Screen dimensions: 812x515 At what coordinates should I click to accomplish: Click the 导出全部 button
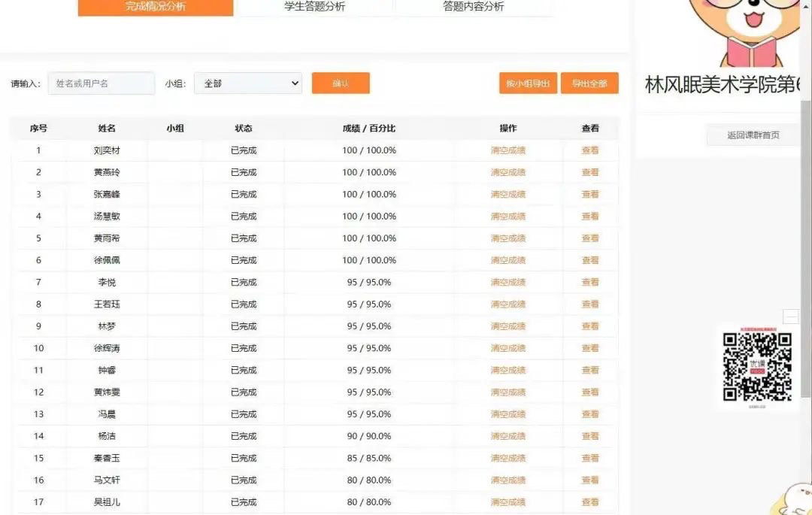tap(589, 83)
